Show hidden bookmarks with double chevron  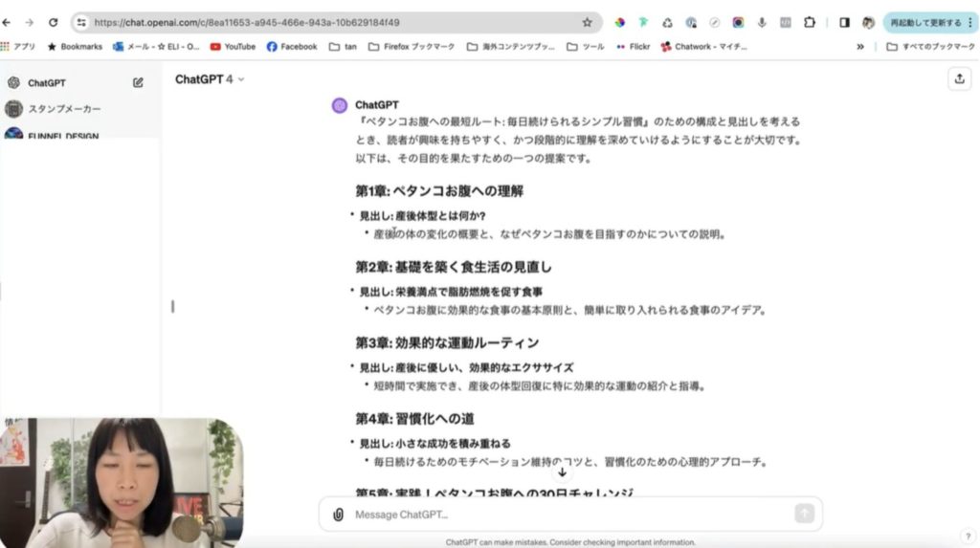pyautogui.click(x=860, y=46)
